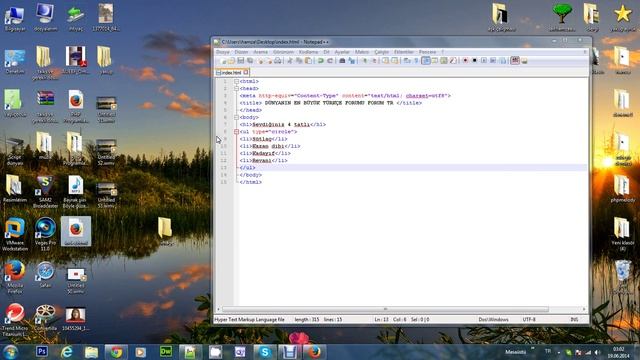Collapse the head fold marker on line 2
The height and width of the screenshot is (360, 640).
tap(236, 89)
